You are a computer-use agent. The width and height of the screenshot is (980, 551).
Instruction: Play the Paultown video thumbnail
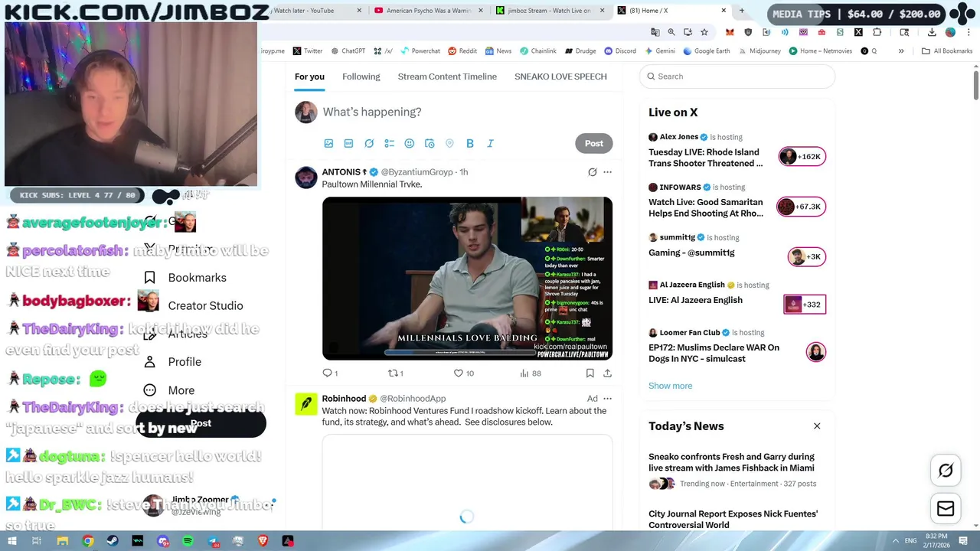[x=467, y=279]
